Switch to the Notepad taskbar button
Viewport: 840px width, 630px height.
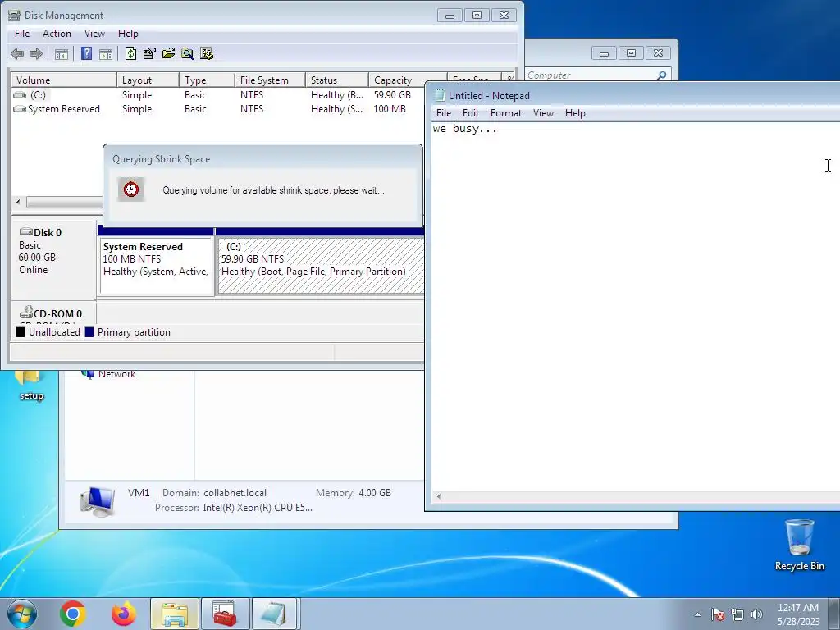tap(275, 614)
